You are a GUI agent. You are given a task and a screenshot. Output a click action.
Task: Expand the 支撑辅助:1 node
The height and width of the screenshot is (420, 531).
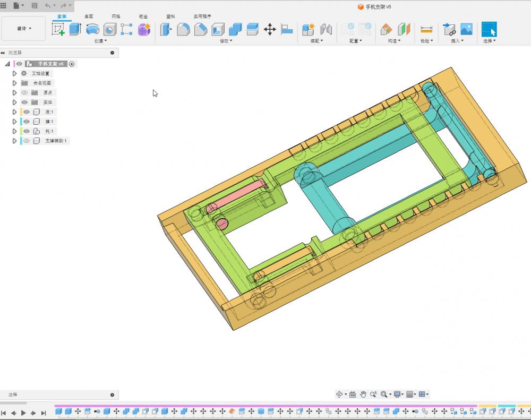point(14,141)
